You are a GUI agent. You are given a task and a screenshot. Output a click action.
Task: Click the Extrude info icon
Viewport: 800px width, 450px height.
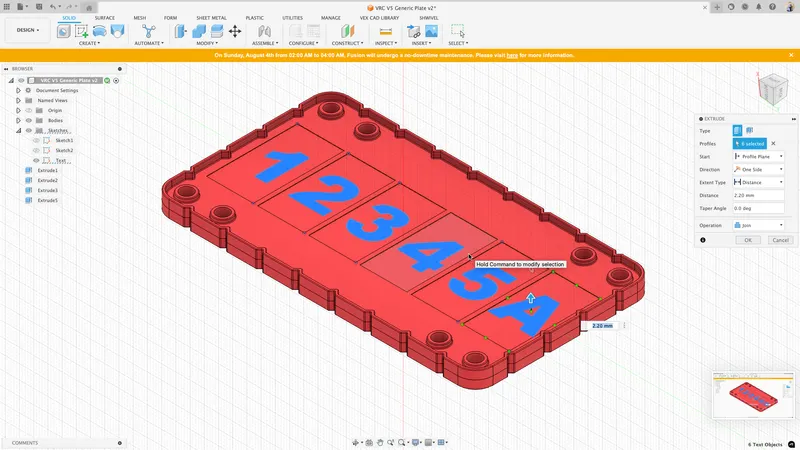(x=703, y=240)
